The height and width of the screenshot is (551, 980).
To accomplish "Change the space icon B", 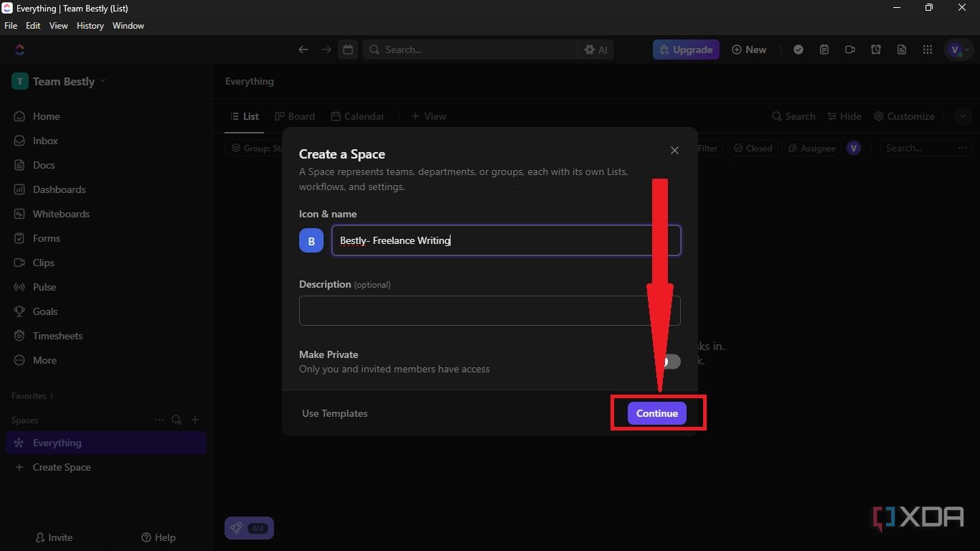I will (x=311, y=241).
